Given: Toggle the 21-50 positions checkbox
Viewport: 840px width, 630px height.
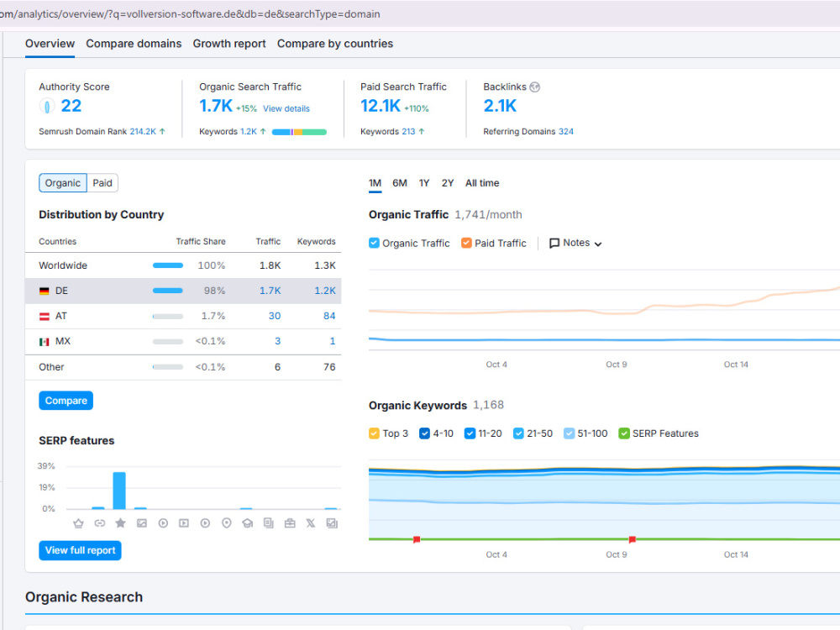Looking at the screenshot, I should pos(518,433).
